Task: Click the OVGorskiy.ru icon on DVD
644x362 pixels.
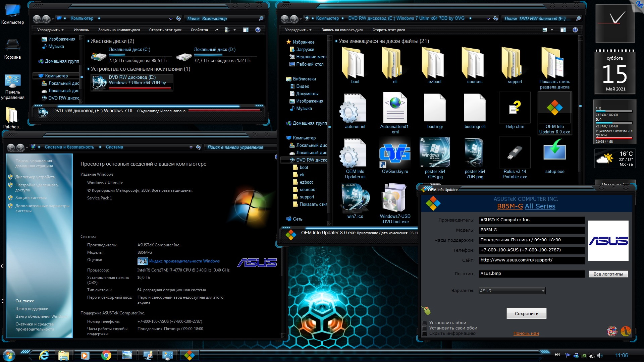Action: [395, 154]
